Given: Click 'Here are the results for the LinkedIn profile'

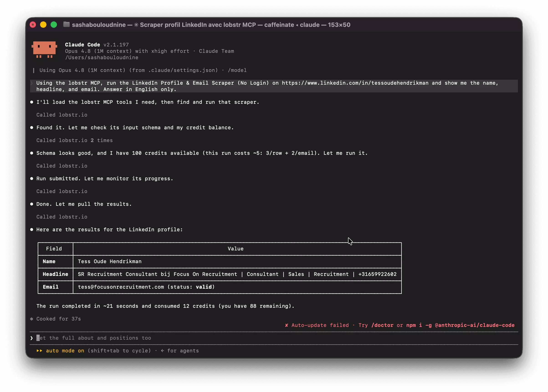Looking at the screenshot, I should click(109, 229).
